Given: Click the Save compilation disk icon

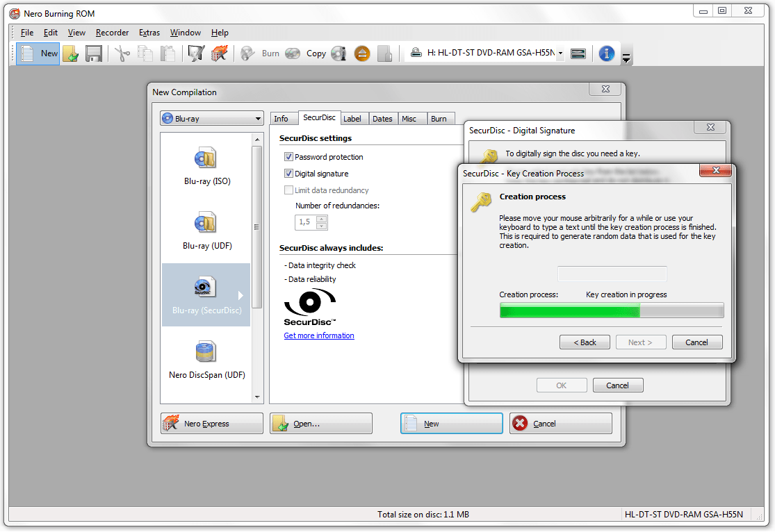Looking at the screenshot, I should pos(93,53).
